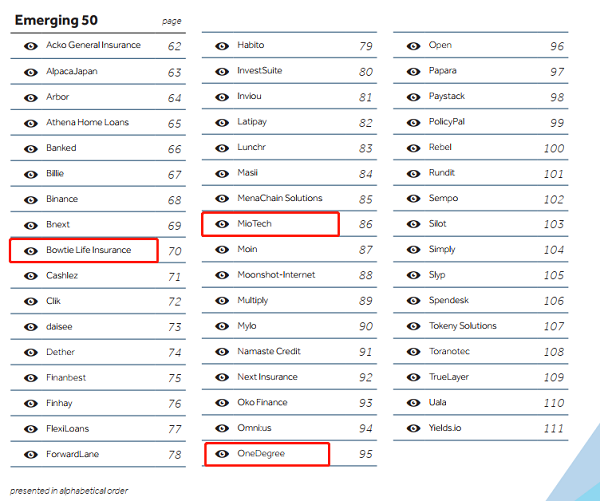Jump to page 100 for Rebel

(x=553, y=148)
